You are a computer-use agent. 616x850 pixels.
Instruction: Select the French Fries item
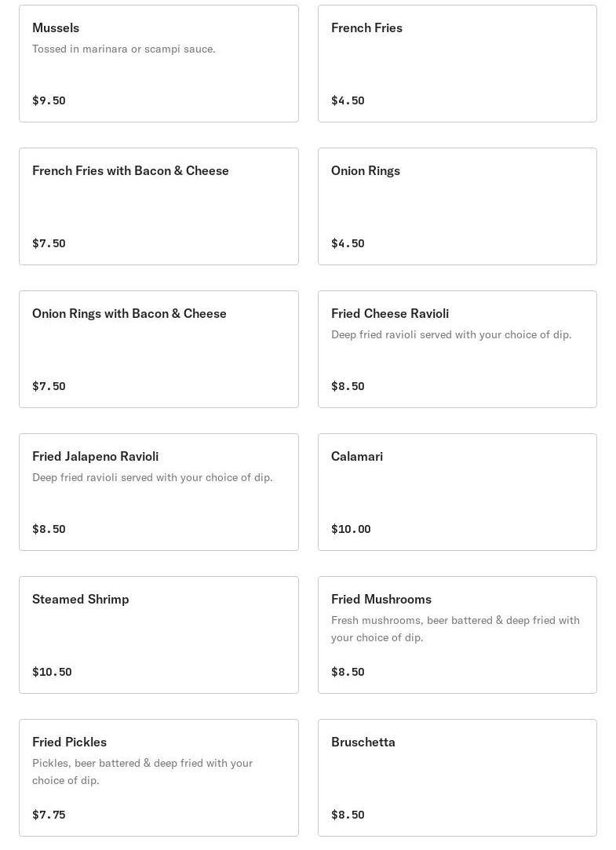click(457, 64)
